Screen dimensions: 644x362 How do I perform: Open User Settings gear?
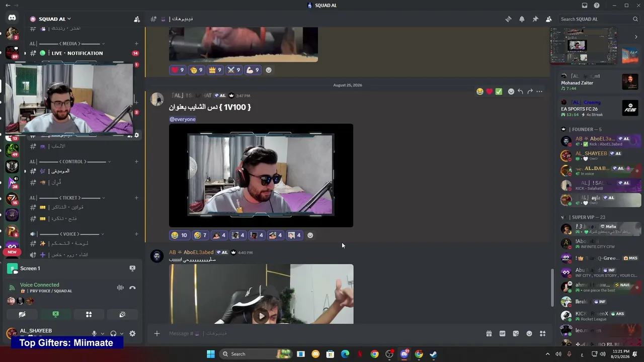(132, 333)
